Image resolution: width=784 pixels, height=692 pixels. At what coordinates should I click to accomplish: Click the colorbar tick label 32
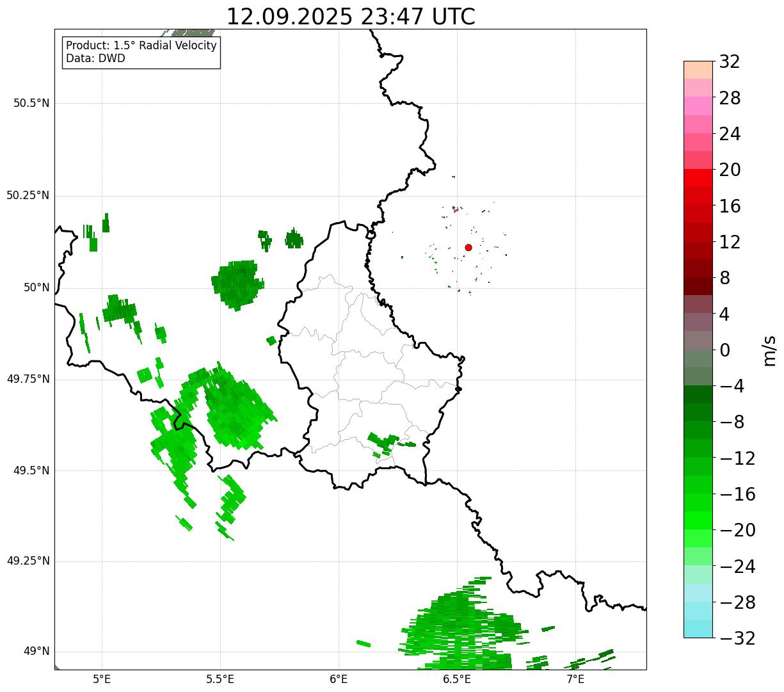(x=730, y=62)
